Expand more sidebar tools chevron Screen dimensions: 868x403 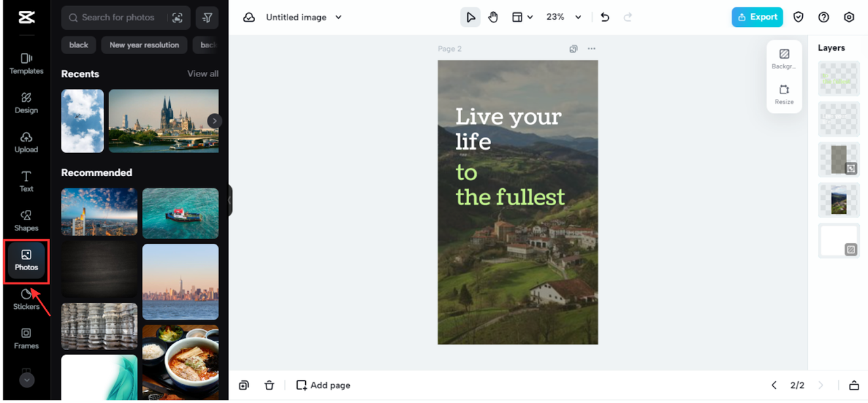(x=26, y=380)
